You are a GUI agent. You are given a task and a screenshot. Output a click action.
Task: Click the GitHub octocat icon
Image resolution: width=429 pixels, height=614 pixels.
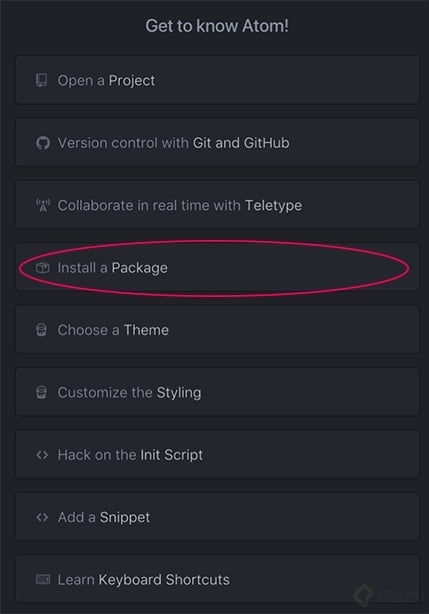[43, 143]
